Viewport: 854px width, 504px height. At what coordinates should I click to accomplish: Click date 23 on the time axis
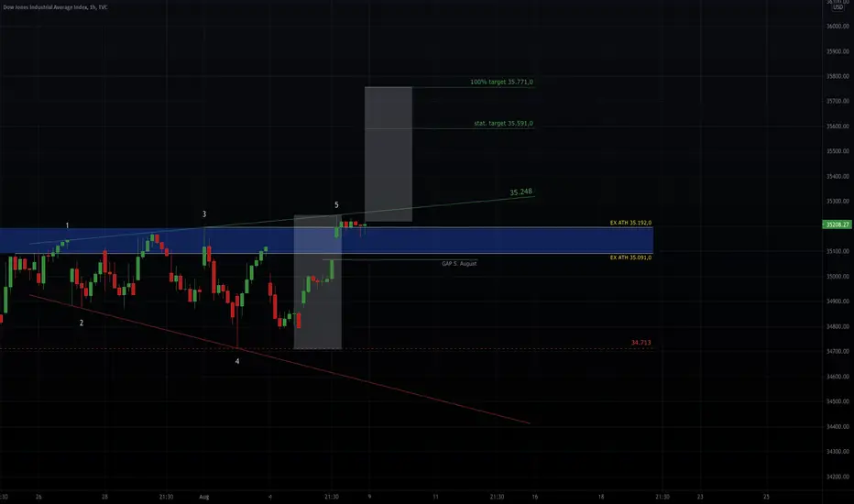tap(700, 497)
